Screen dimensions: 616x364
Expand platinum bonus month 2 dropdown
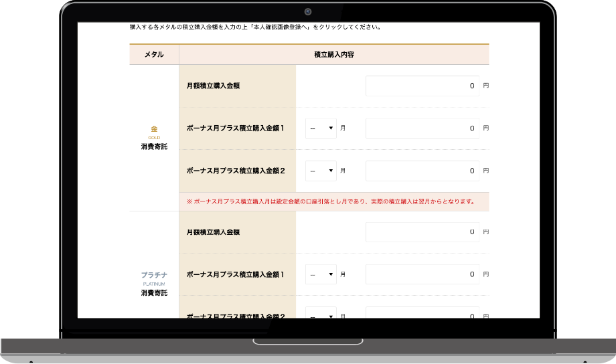pos(321,313)
